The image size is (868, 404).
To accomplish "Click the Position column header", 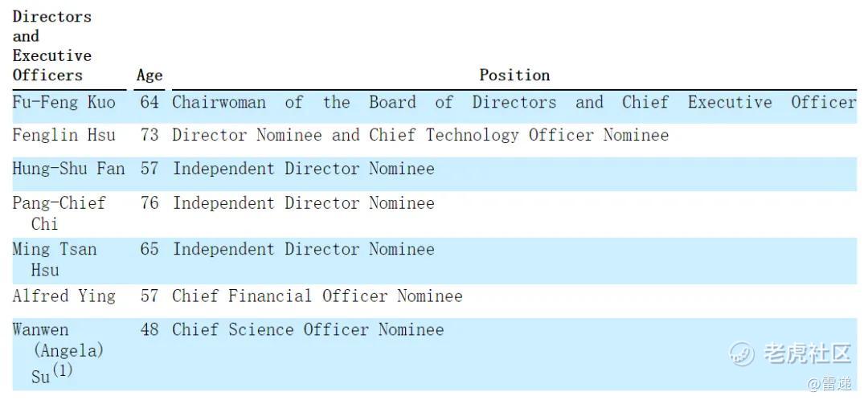I will 514,75.
